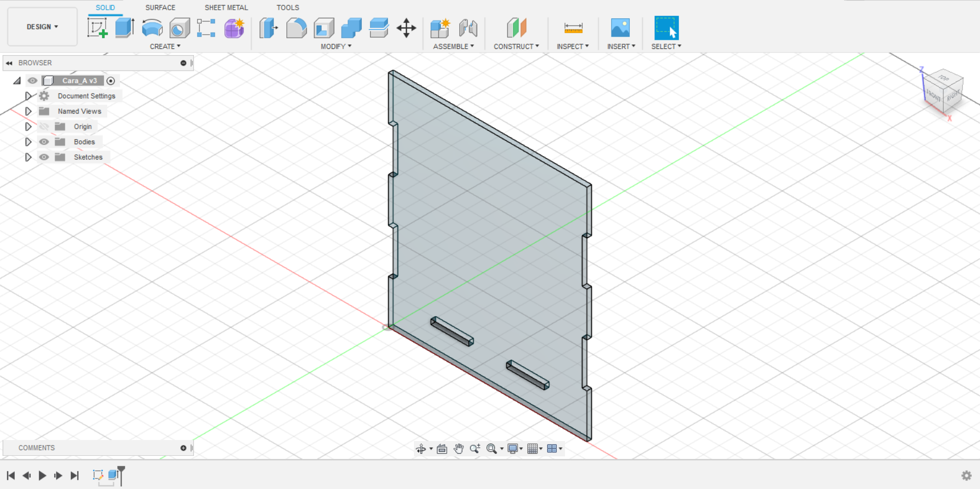Open timeline settings gear

click(x=967, y=476)
